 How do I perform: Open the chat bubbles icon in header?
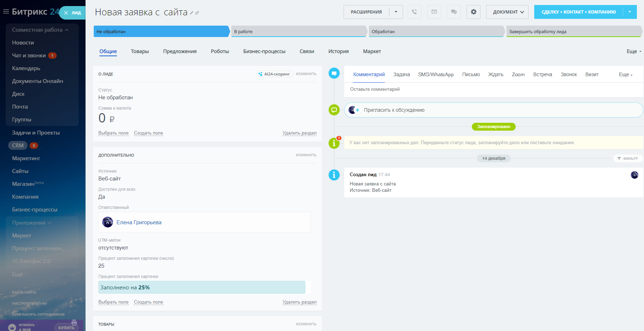coord(454,12)
